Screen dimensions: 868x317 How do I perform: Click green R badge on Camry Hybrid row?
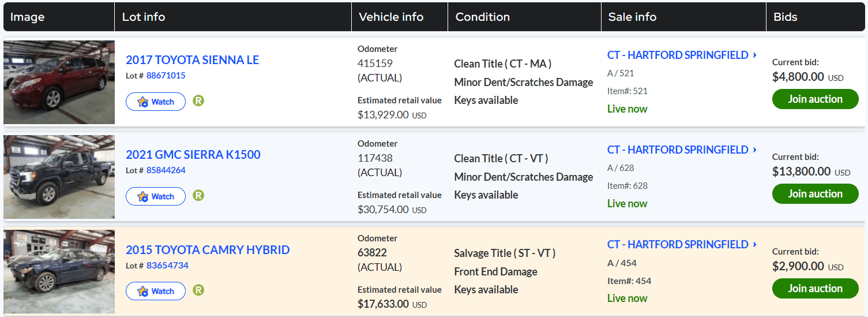[x=198, y=290]
